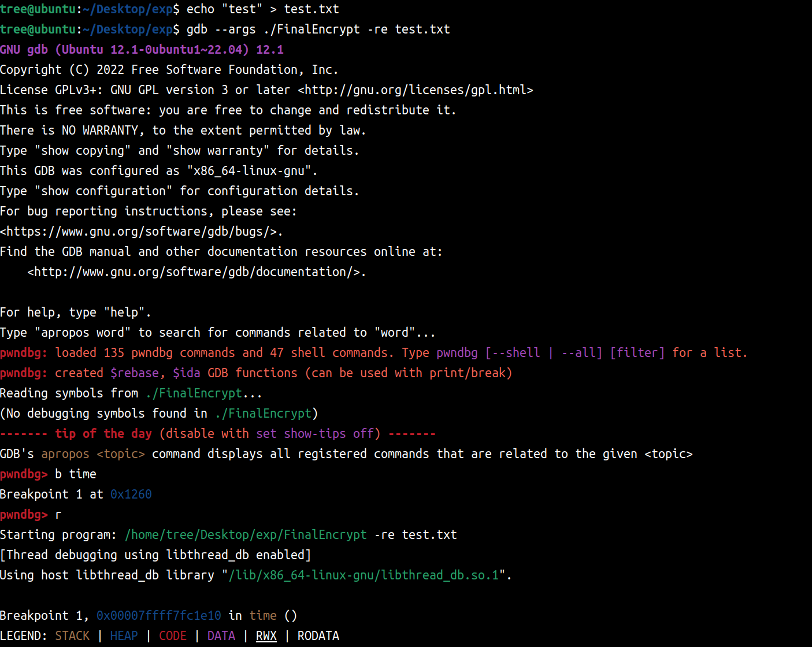Click DATA in the legend line
Viewport: 812px width, 647px height.
click(x=221, y=636)
